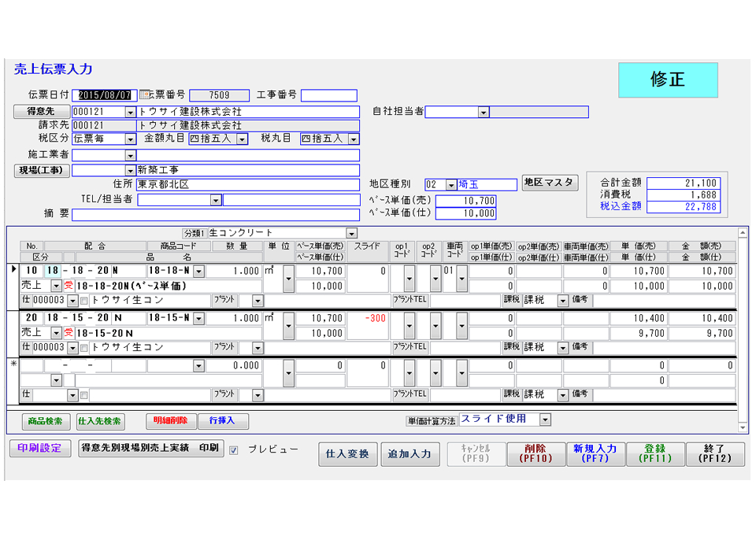The image size is (756, 551).
Task: Click the new-record asterisk row marker
Action: [13, 365]
